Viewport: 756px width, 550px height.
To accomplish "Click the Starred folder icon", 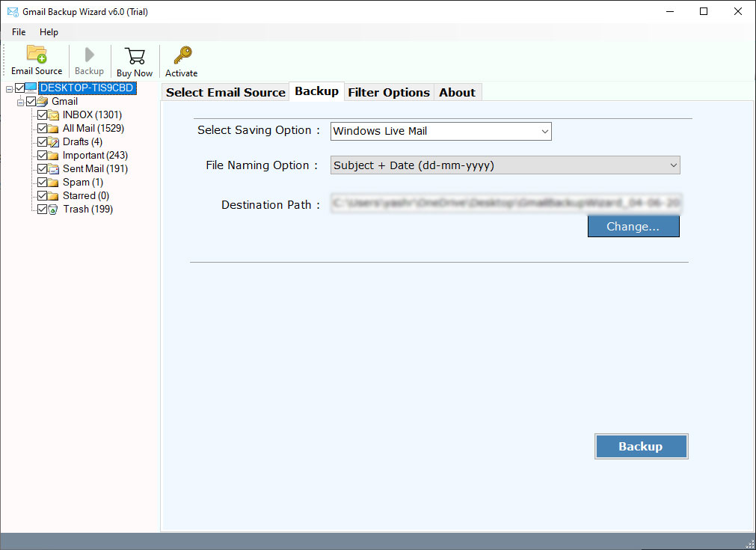I will [54, 196].
